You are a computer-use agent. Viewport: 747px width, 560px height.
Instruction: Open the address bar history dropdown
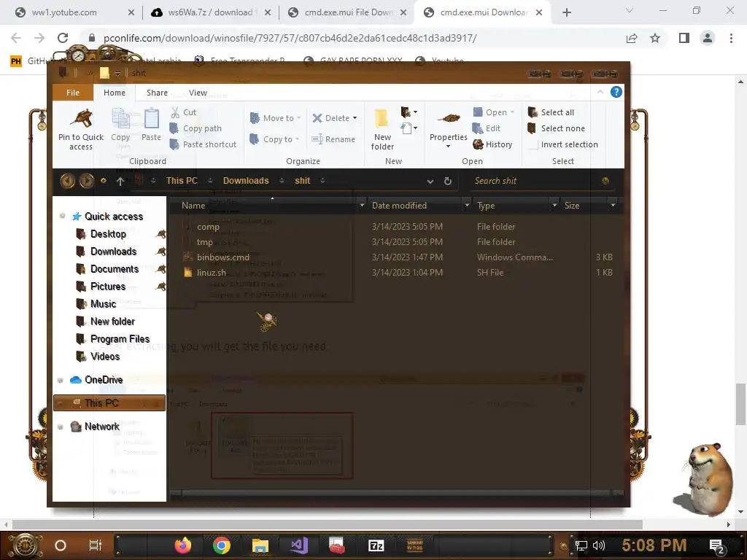tap(430, 181)
